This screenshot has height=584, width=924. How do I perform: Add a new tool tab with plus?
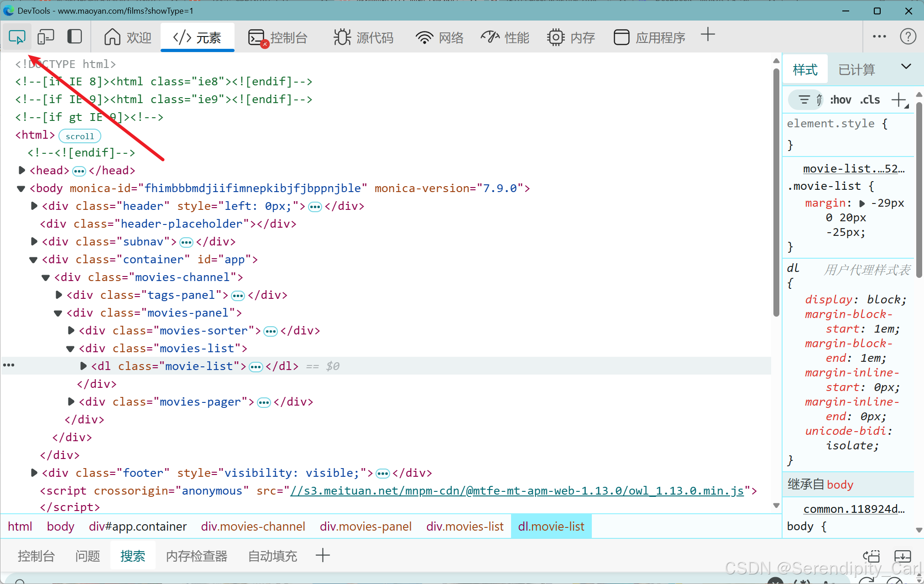click(707, 35)
